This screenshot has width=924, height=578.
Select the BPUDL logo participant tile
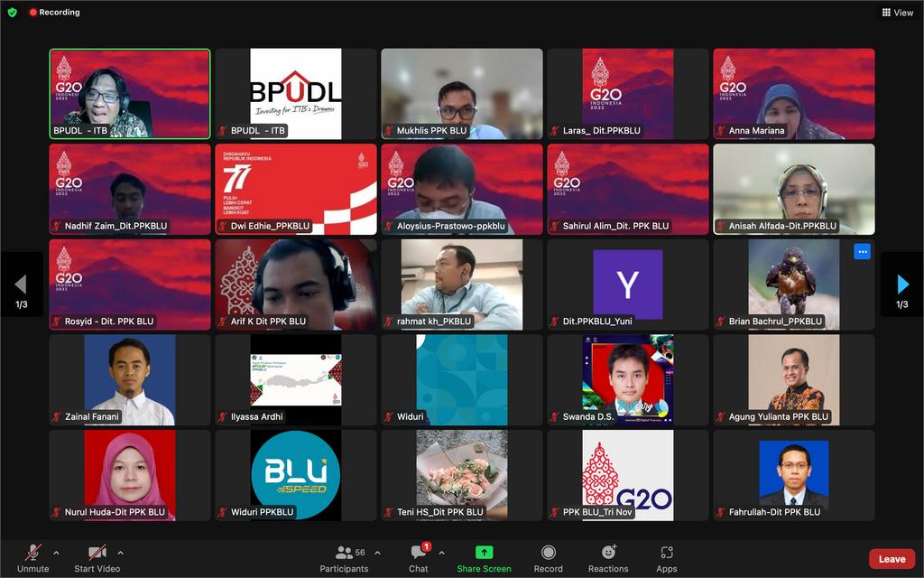pyautogui.click(x=296, y=94)
